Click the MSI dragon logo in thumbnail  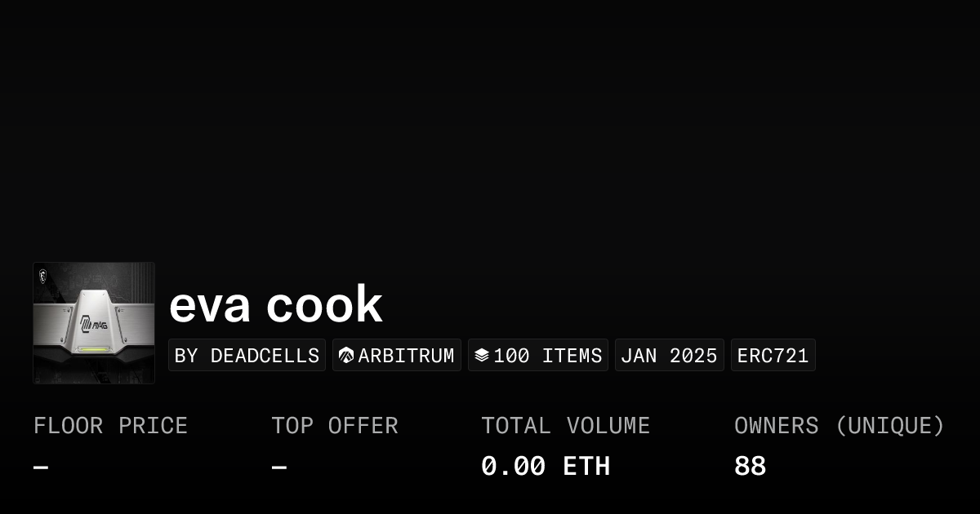(42, 275)
